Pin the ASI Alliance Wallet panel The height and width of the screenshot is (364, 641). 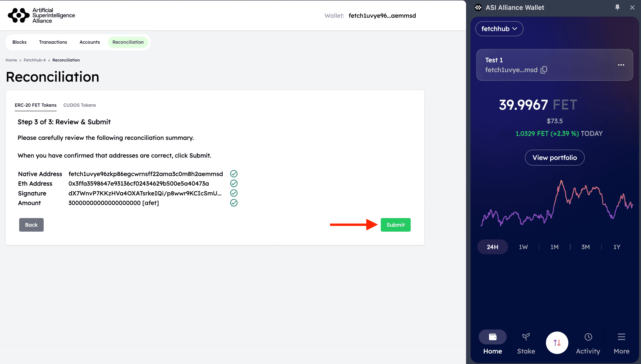pyautogui.click(x=617, y=7)
